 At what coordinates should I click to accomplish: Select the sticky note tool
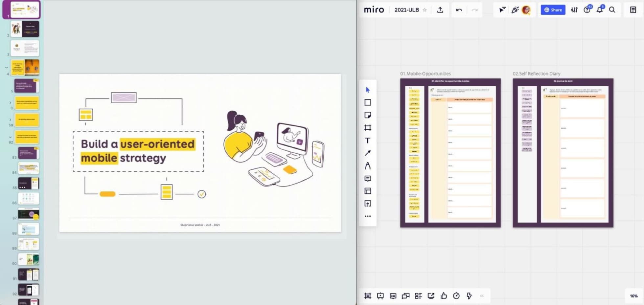pyautogui.click(x=368, y=115)
